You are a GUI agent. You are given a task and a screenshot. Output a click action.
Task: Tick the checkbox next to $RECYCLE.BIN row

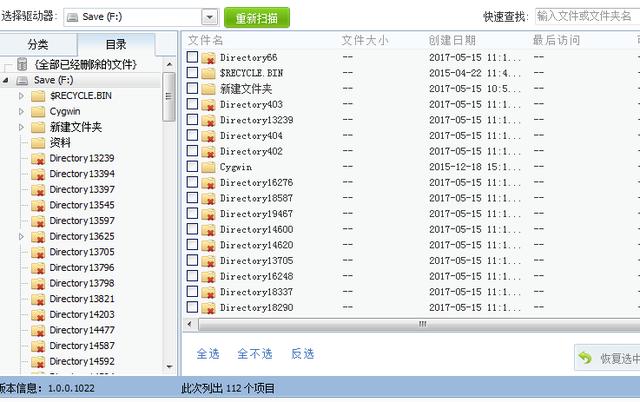click(192, 73)
